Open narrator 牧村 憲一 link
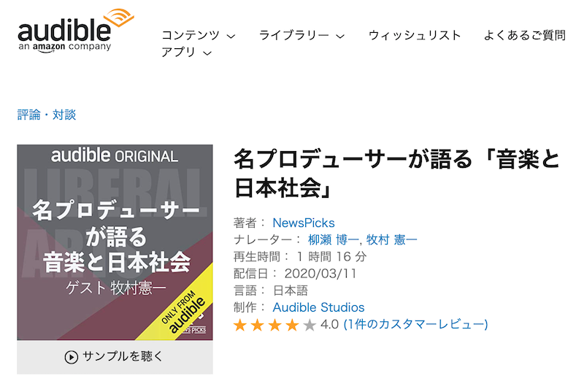584x392 pixels. point(391,239)
